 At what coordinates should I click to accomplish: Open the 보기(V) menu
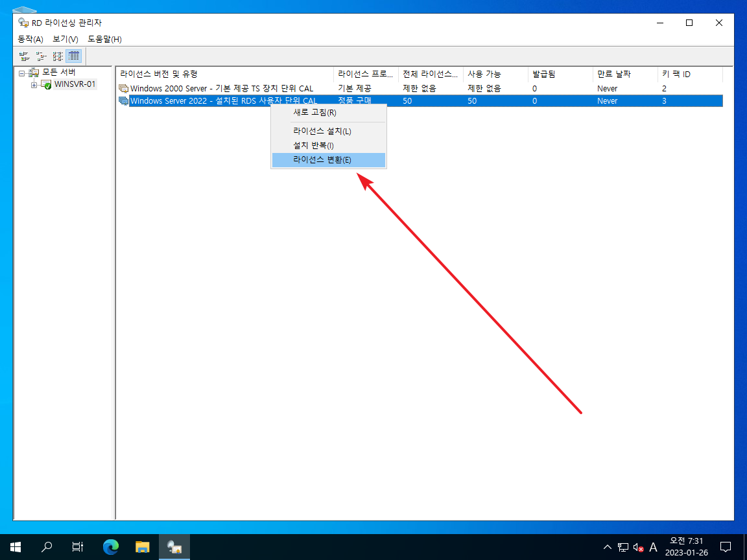pyautogui.click(x=65, y=39)
